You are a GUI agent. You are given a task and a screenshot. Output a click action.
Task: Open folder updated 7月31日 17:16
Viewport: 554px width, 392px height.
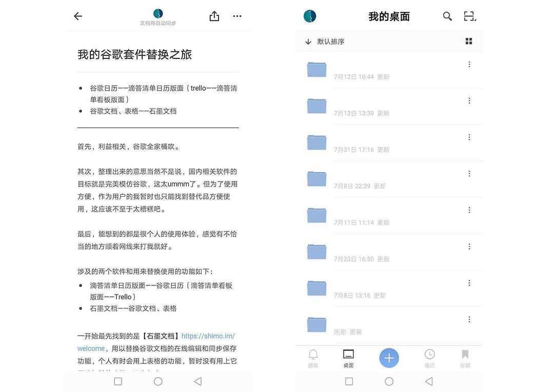389,142
